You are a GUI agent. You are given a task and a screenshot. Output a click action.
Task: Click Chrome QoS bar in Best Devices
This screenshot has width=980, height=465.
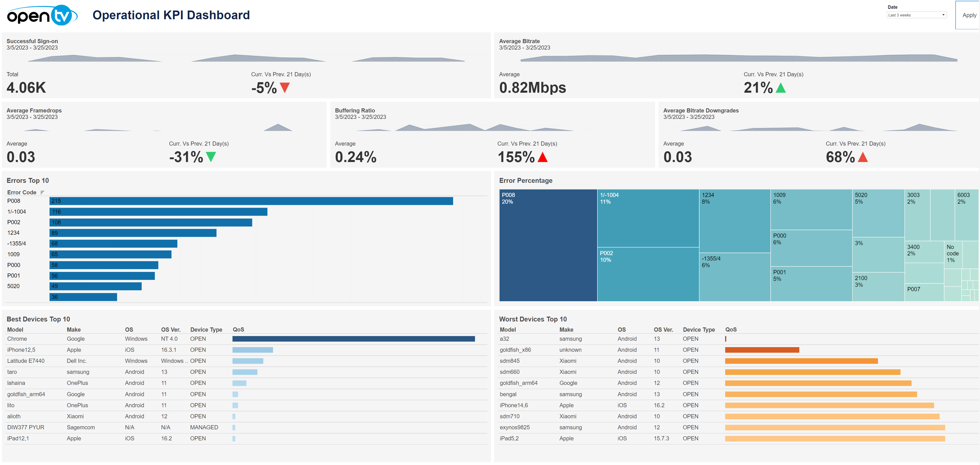click(353, 339)
